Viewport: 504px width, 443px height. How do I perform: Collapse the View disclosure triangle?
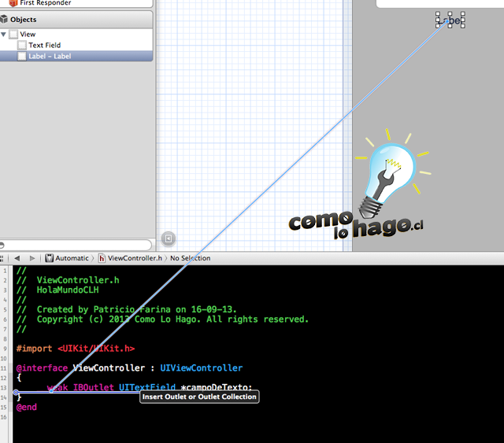click(x=3, y=34)
